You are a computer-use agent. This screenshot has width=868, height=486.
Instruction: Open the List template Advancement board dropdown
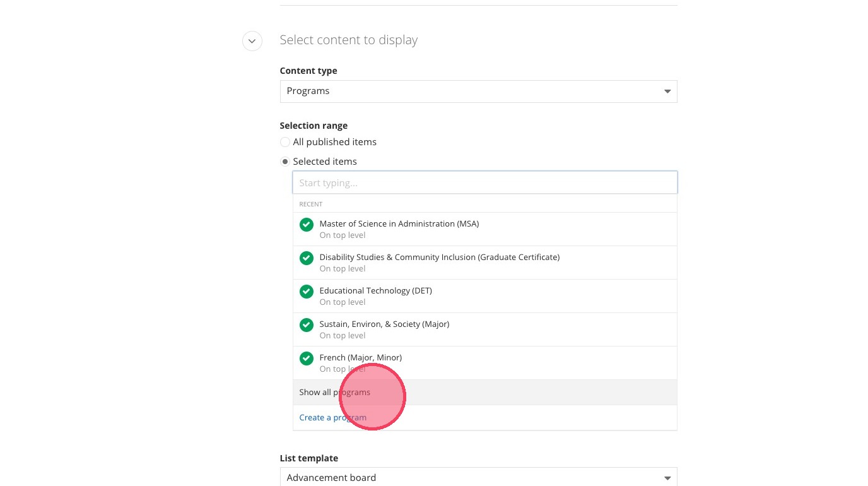pyautogui.click(x=478, y=477)
